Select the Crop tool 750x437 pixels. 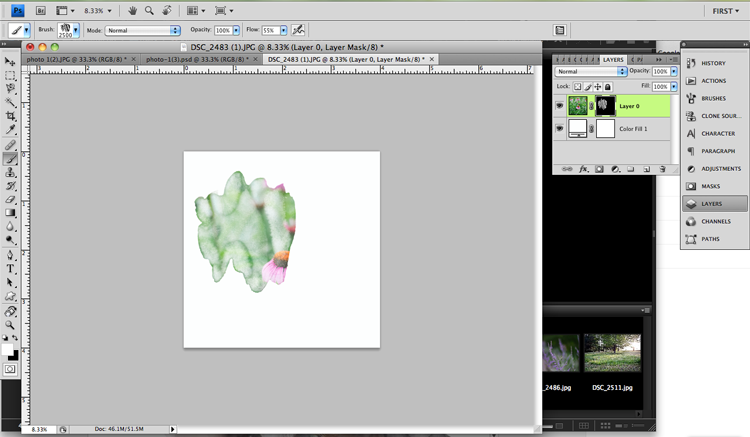pyautogui.click(x=11, y=116)
